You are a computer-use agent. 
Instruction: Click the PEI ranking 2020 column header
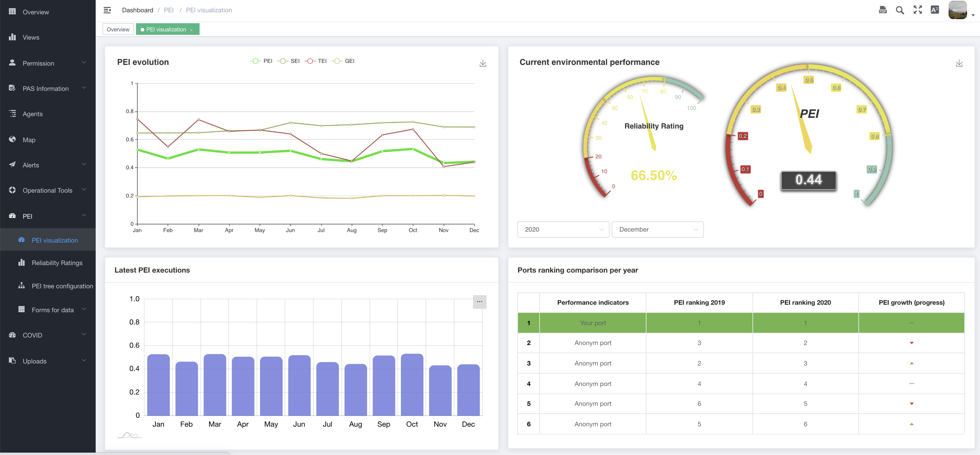805,302
